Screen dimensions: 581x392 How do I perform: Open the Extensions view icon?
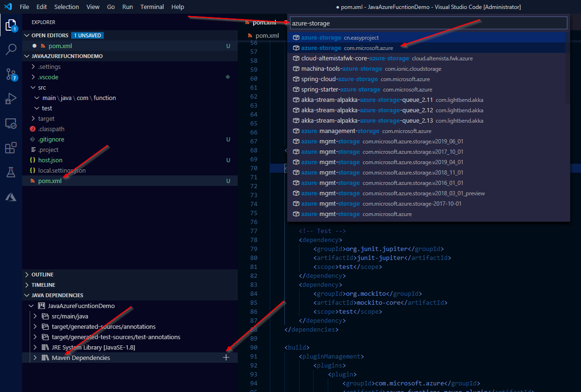[x=11, y=148]
